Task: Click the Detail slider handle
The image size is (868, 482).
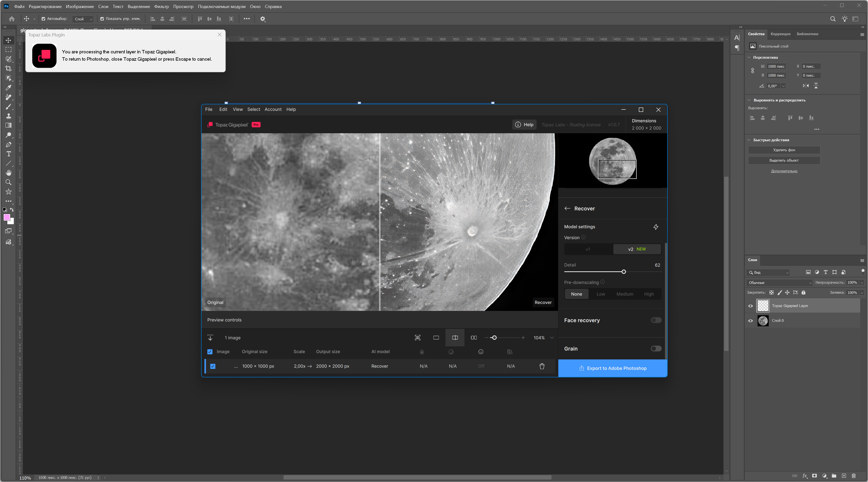Action: tap(623, 272)
